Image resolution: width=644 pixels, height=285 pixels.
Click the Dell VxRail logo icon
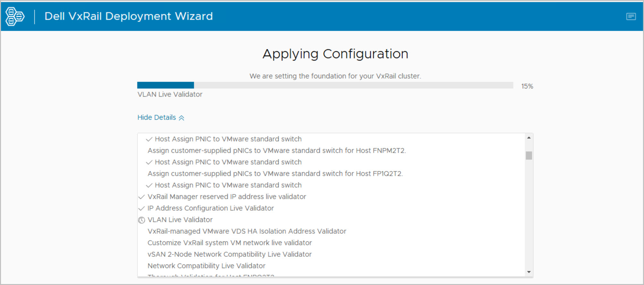(15, 16)
